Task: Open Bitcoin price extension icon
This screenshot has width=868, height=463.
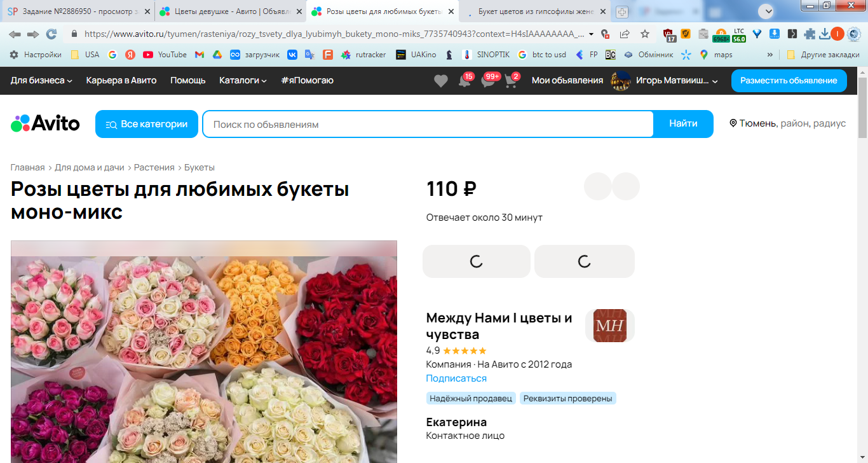Action: pos(721,34)
